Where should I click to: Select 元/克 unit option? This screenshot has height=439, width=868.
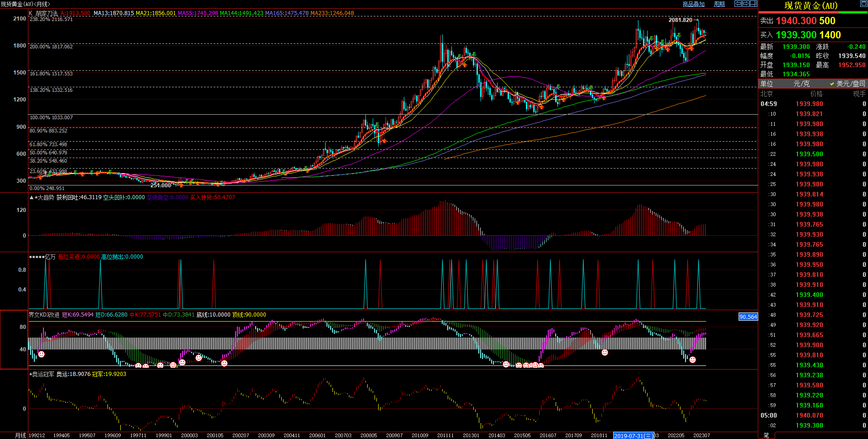pos(801,84)
